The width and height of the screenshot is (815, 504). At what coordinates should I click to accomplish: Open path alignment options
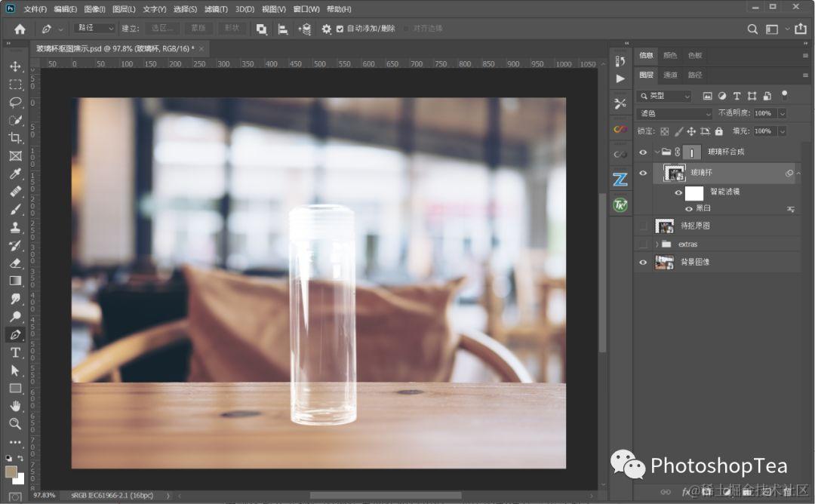click(283, 29)
